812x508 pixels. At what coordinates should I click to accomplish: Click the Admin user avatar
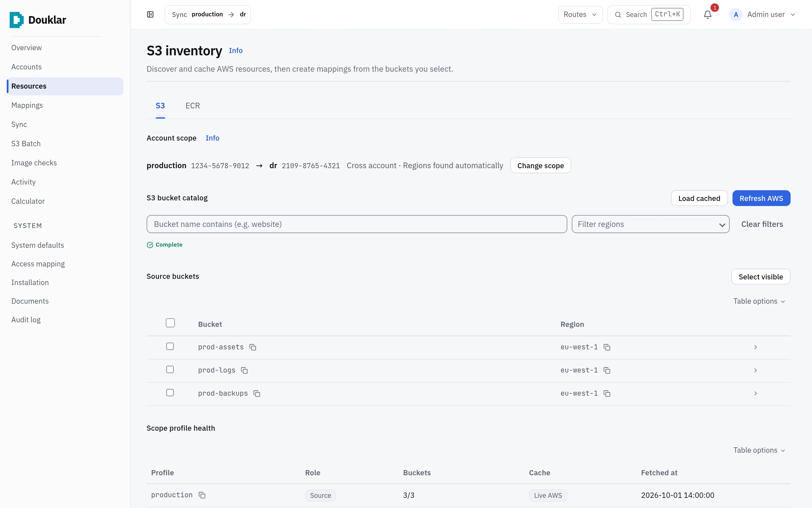[x=736, y=14]
